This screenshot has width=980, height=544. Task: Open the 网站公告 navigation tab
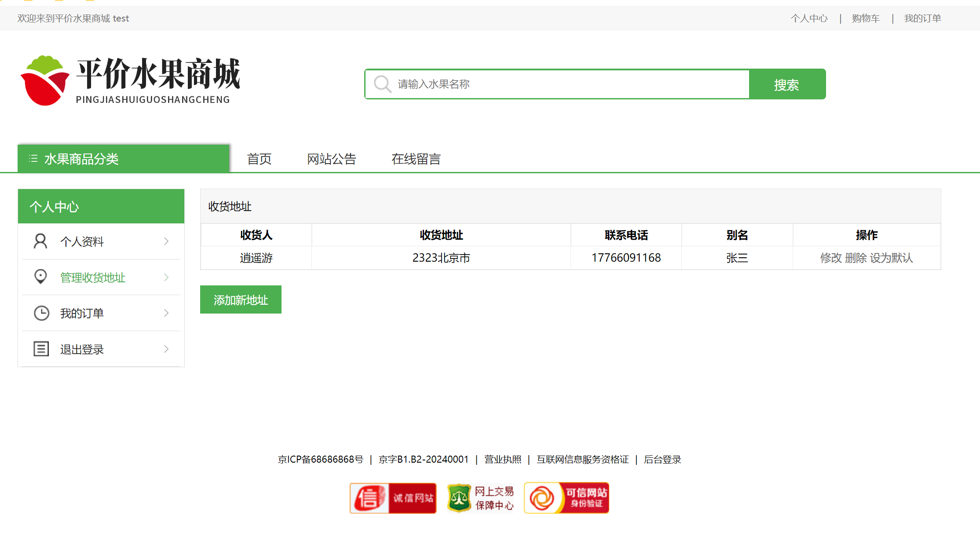click(331, 159)
